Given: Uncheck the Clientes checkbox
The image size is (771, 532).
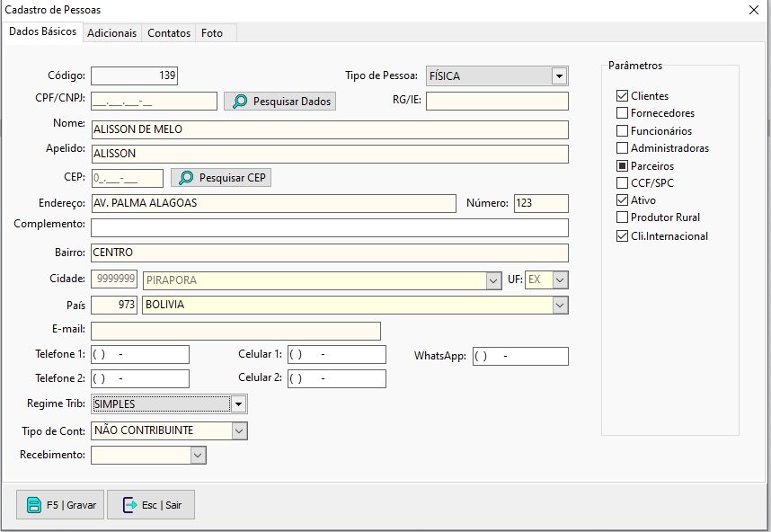Looking at the screenshot, I should [x=622, y=96].
